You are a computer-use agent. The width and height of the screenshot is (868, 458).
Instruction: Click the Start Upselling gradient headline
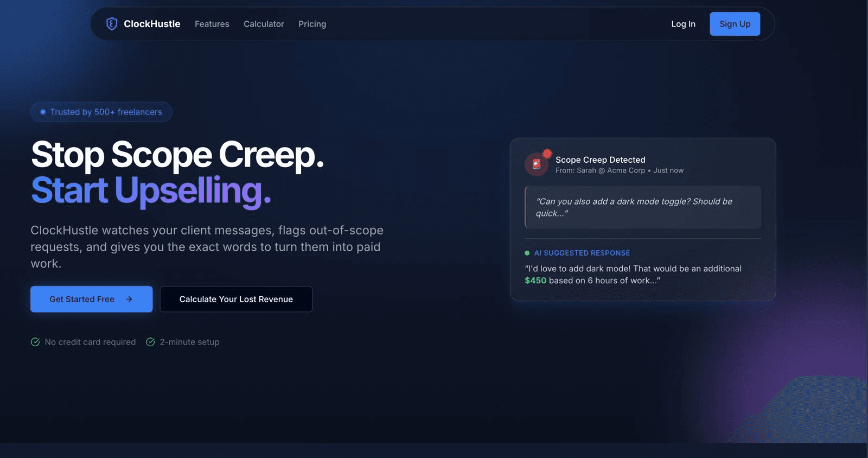point(151,190)
